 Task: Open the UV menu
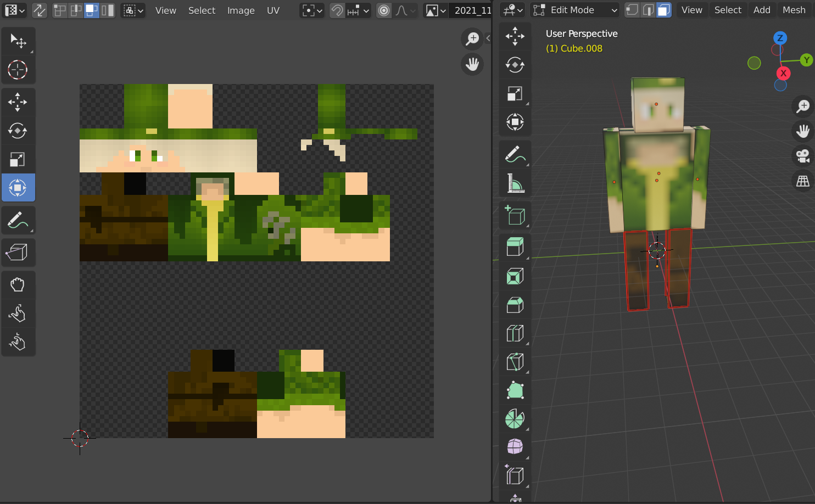pos(273,10)
